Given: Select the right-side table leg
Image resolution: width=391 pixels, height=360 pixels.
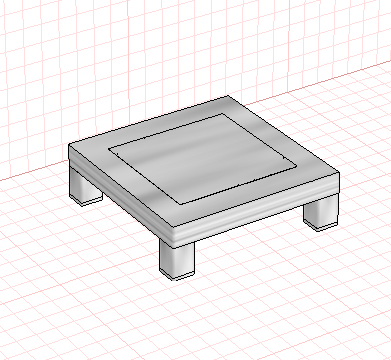Looking at the screenshot, I should pyautogui.click(x=321, y=212).
